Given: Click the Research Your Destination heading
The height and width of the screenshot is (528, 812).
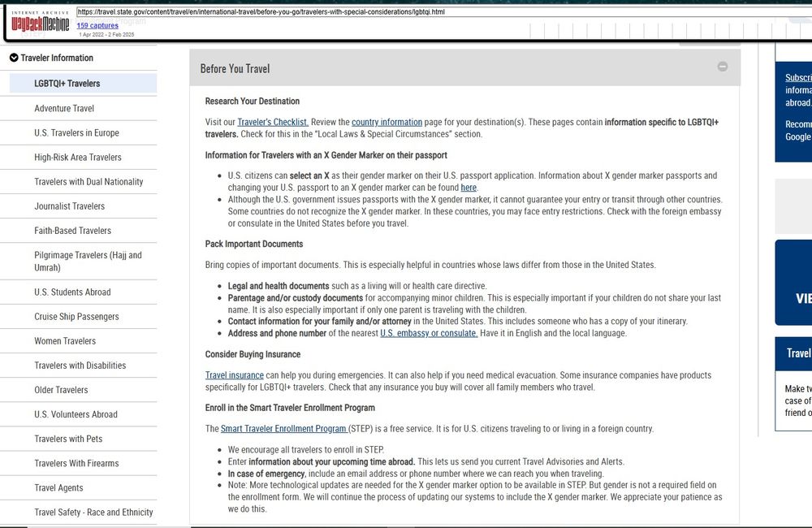Looking at the screenshot, I should [x=253, y=101].
